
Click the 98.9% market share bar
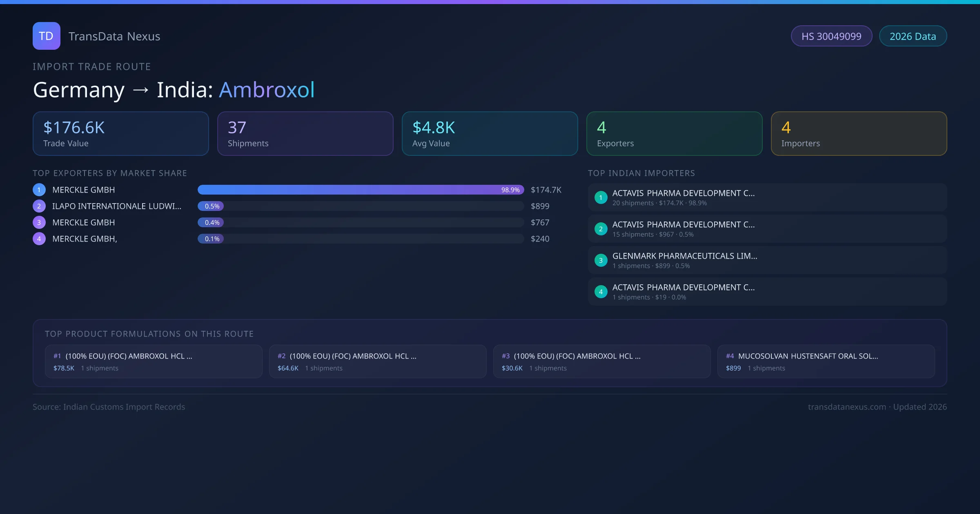coord(361,190)
